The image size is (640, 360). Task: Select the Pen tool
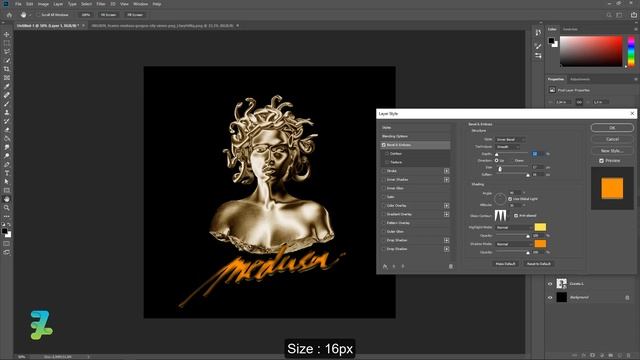click(7, 164)
